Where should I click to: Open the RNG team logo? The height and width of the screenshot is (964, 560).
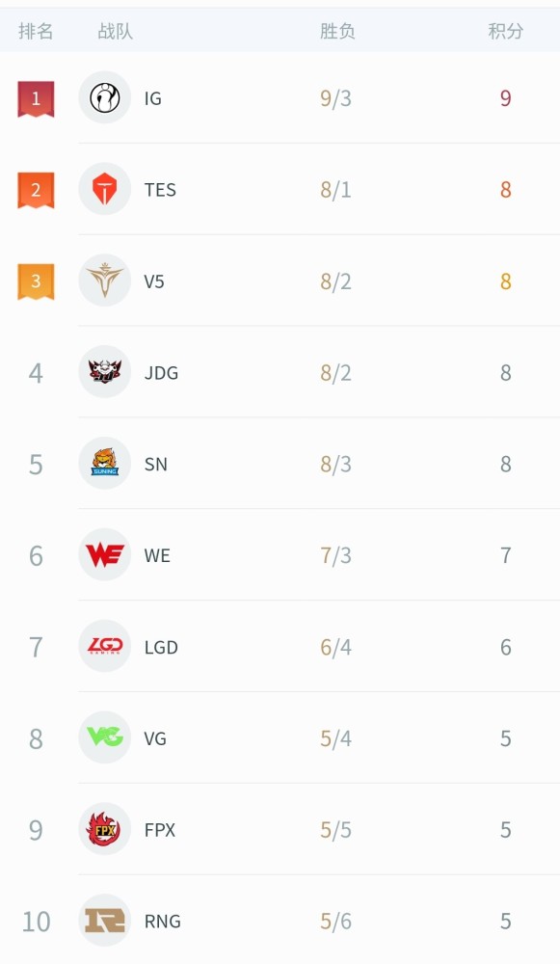(x=104, y=921)
